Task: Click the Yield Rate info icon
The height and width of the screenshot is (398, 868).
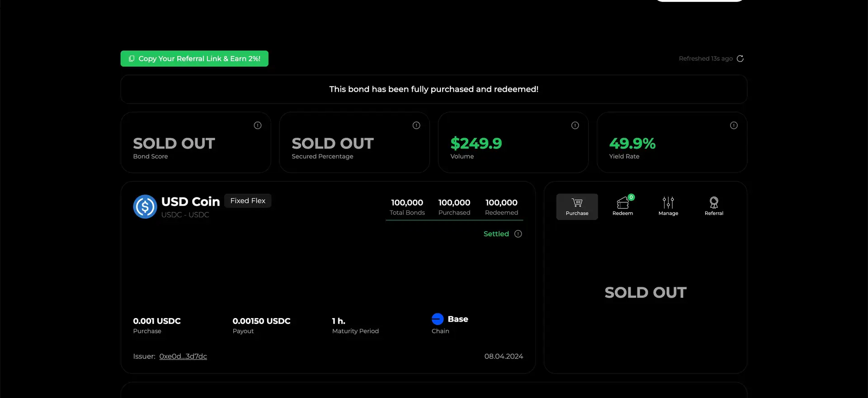Action: (734, 126)
